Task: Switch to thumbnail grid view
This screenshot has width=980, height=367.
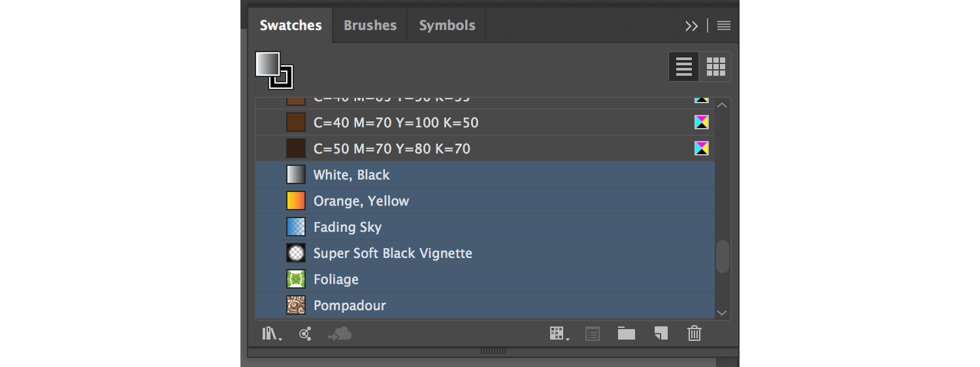Action: point(716,67)
